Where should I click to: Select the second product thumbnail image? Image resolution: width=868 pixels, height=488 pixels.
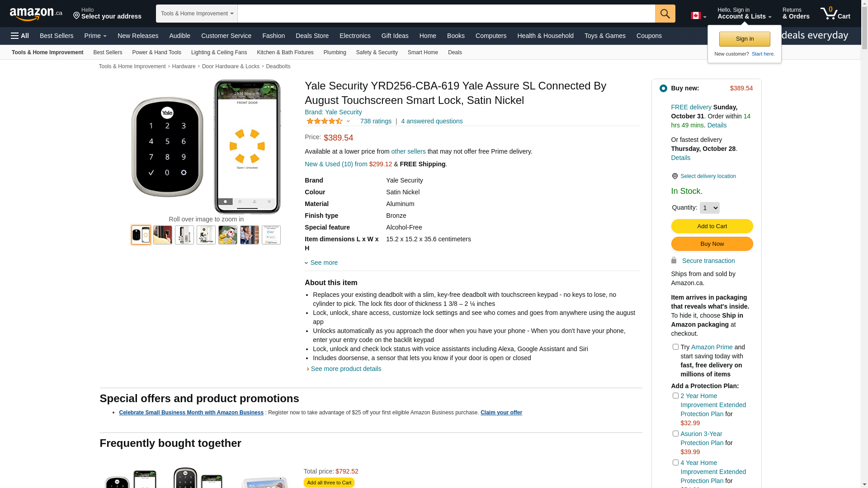(x=163, y=235)
